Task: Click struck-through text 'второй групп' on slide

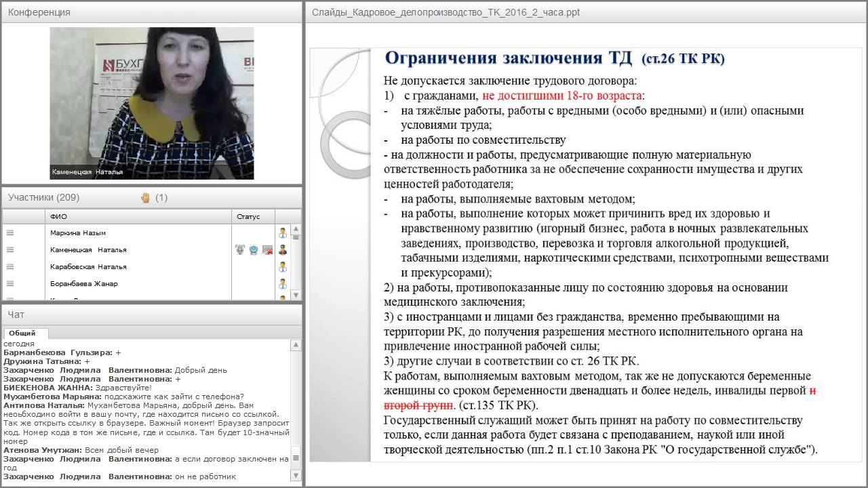Action: [418, 405]
